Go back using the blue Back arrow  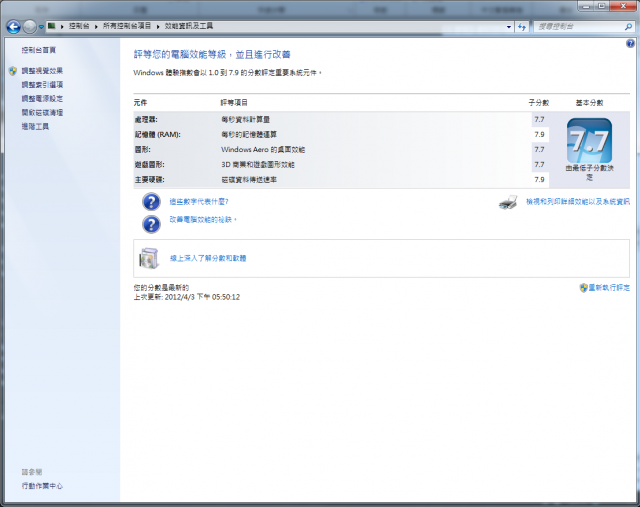(13, 27)
